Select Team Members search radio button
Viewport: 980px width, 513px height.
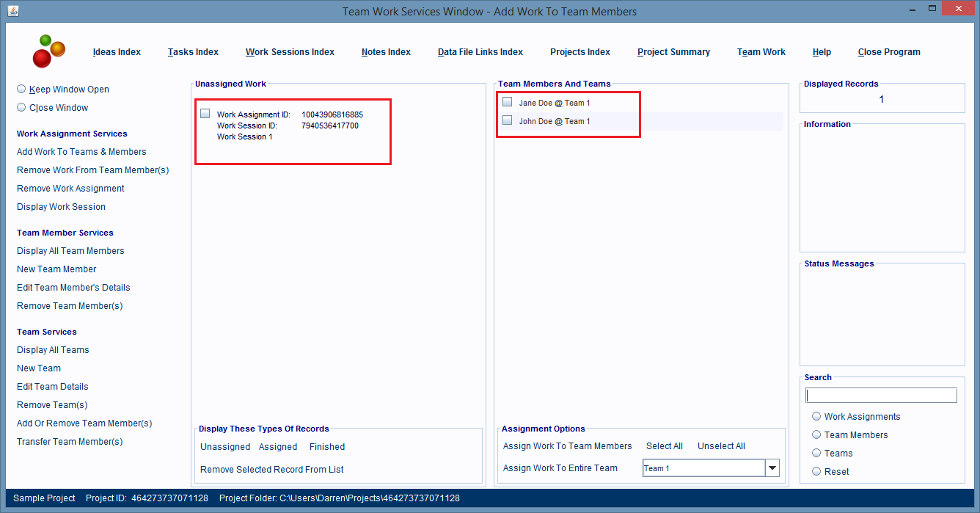(x=816, y=434)
